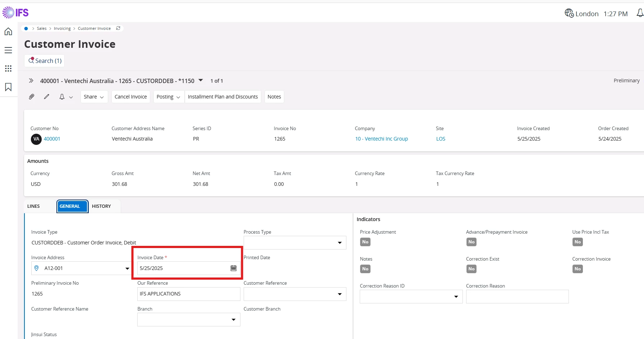Viewport: 644px width, 339px height.
Task: Toggle Use Price Incl Tax indicator
Action: 578,242
